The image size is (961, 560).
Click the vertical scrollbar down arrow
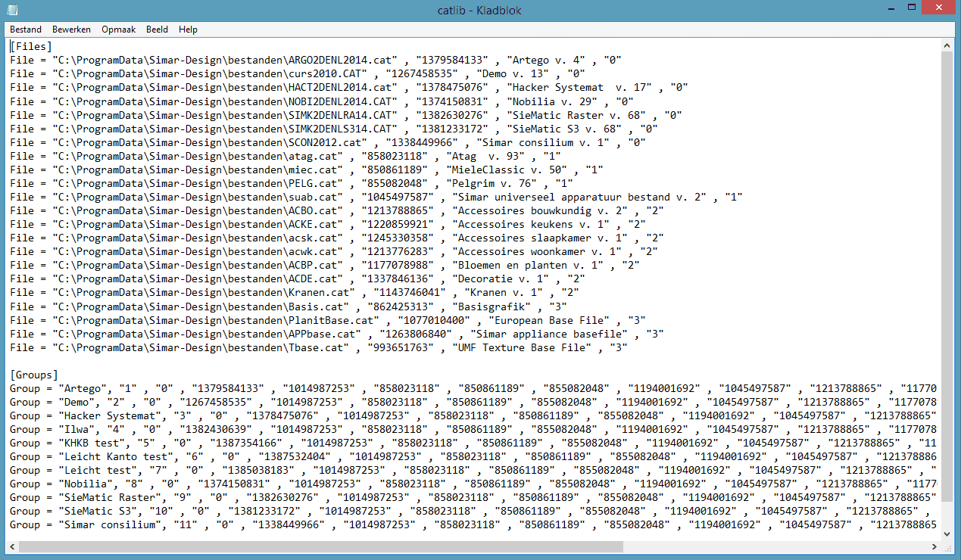947,533
